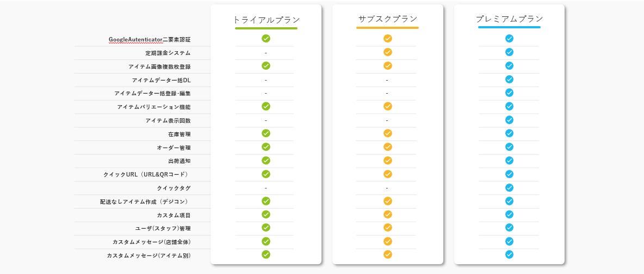Select the トライアルプラン column heading
The height and width of the screenshot is (274, 644).
(266, 20)
